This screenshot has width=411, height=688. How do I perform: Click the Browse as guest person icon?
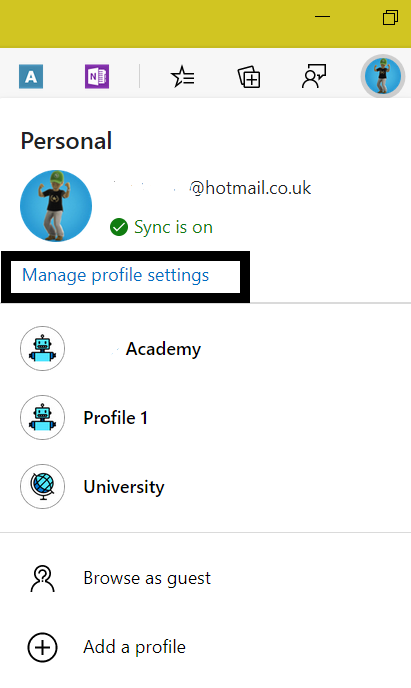coord(43,578)
